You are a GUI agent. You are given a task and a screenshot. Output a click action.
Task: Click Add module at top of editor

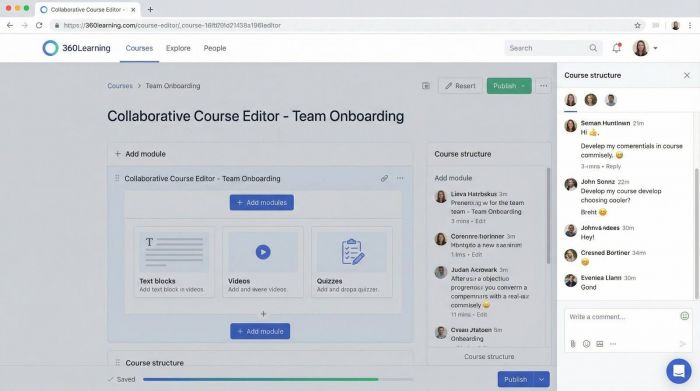click(140, 154)
